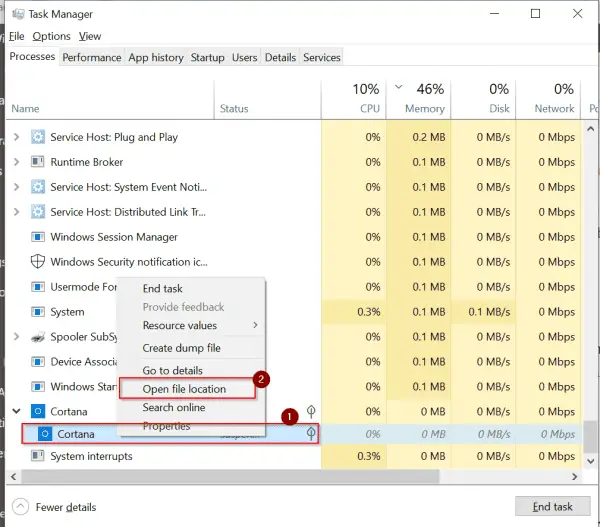
Task: Click the System process icon
Action: click(x=38, y=312)
